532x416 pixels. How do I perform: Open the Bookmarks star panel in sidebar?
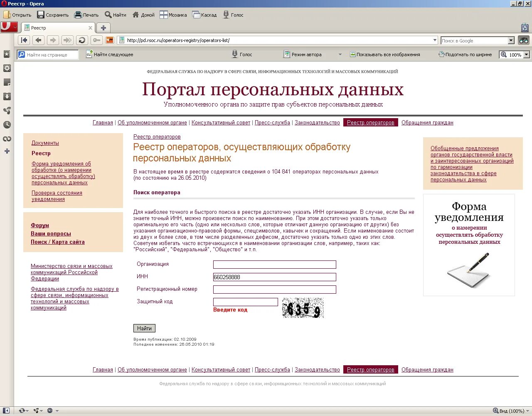(x=7, y=54)
